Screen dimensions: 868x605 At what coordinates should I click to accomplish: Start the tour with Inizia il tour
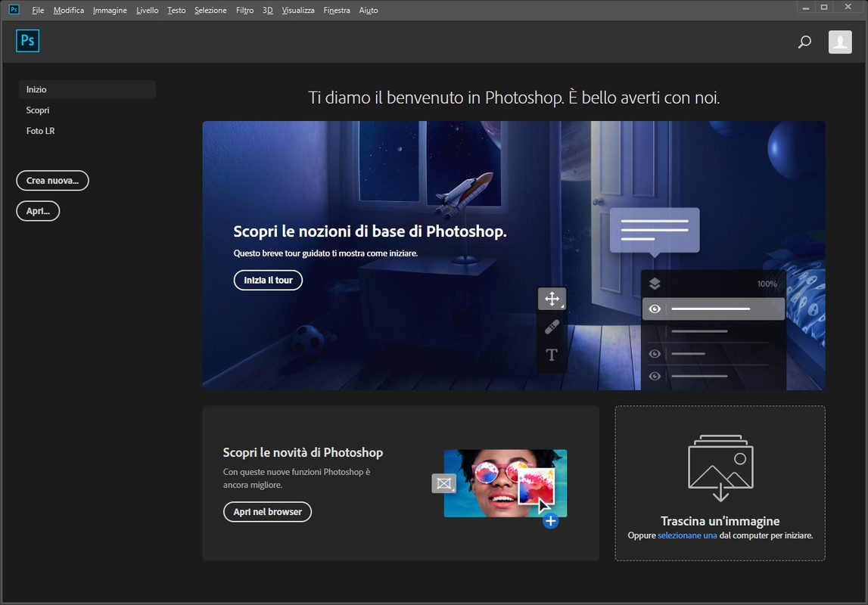pyautogui.click(x=268, y=280)
